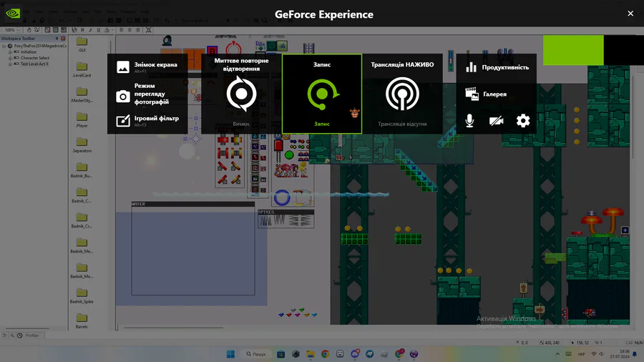Select Test Level Act X in tree
This screenshot has height=362, width=644.
tap(34, 64)
